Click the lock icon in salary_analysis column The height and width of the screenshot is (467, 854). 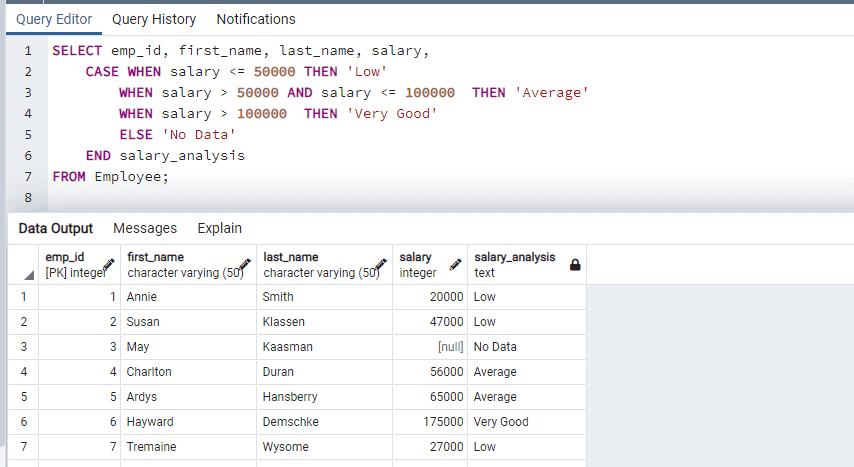tap(574, 265)
